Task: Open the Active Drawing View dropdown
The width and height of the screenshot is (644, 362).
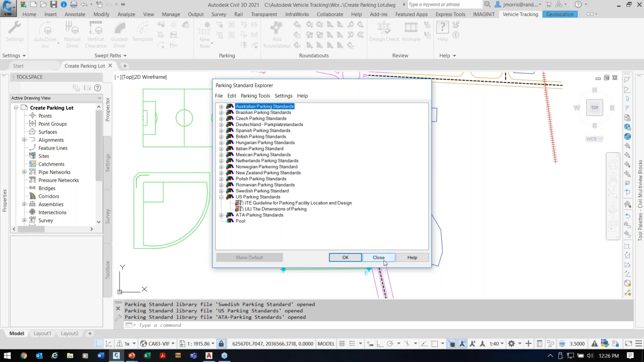Action: [x=56, y=98]
